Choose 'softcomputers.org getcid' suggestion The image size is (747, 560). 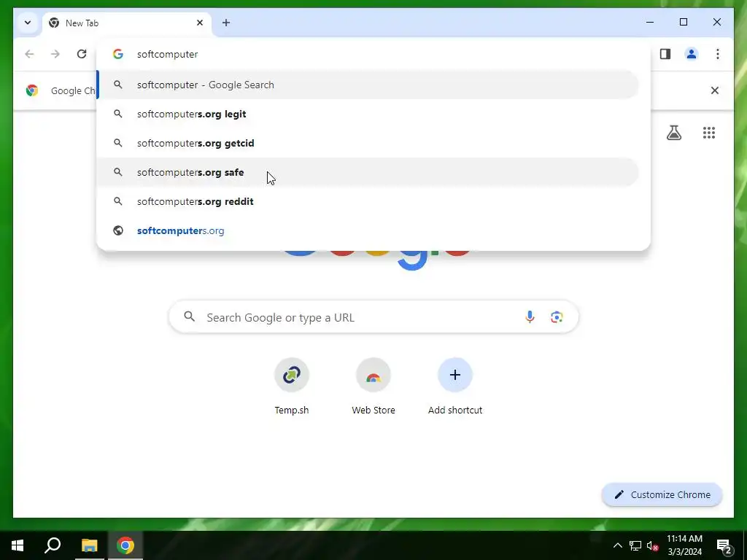click(x=368, y=143)
